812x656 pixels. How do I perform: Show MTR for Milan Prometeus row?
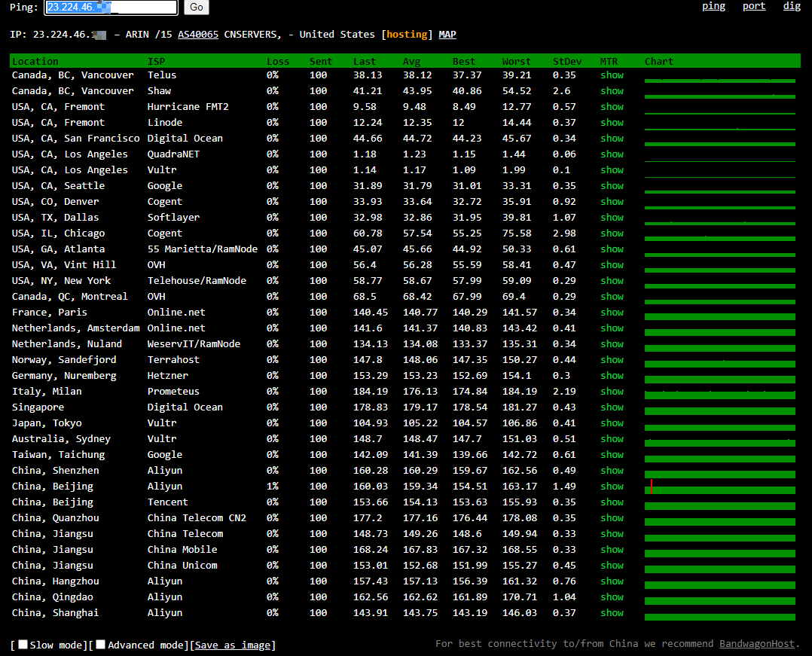(x=612, y=392)
